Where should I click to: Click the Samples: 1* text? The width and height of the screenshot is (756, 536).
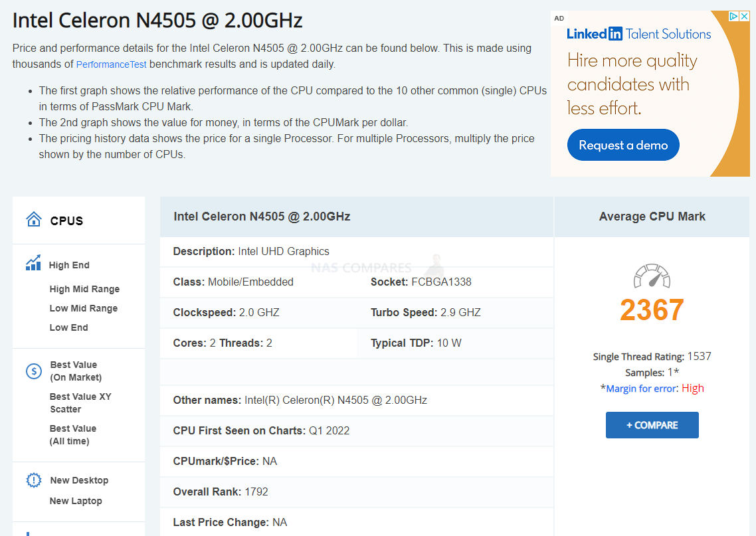point(652,373)
